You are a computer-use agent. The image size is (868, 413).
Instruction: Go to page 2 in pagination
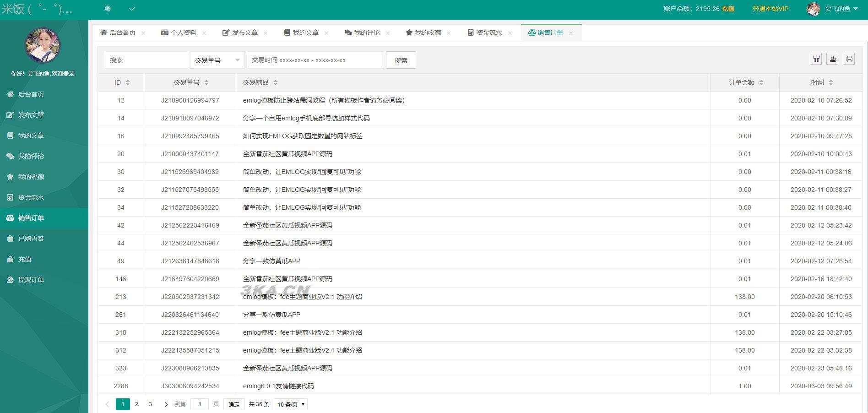(x=136, y=404)
